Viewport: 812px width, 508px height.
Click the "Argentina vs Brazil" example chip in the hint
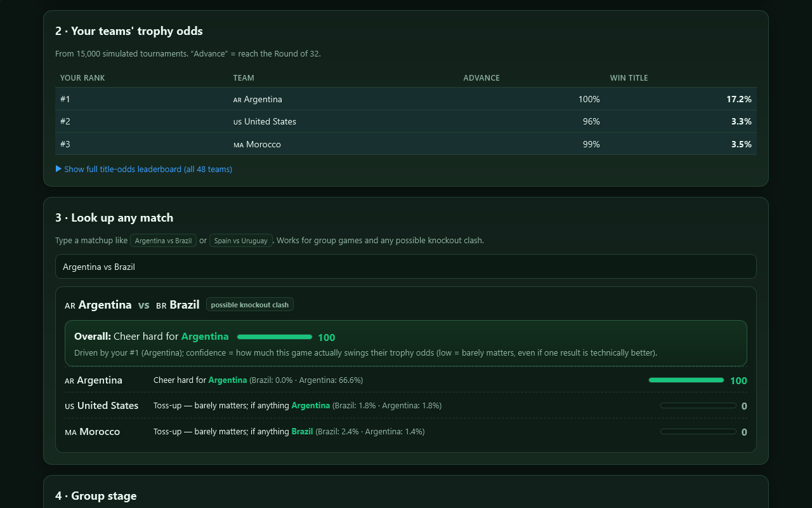(x=163, y=241)
